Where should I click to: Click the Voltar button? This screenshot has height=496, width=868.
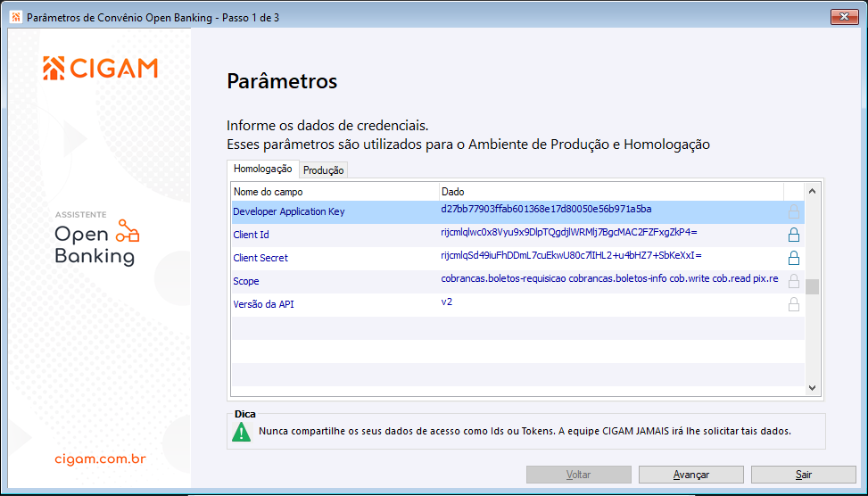click(578, 475)
